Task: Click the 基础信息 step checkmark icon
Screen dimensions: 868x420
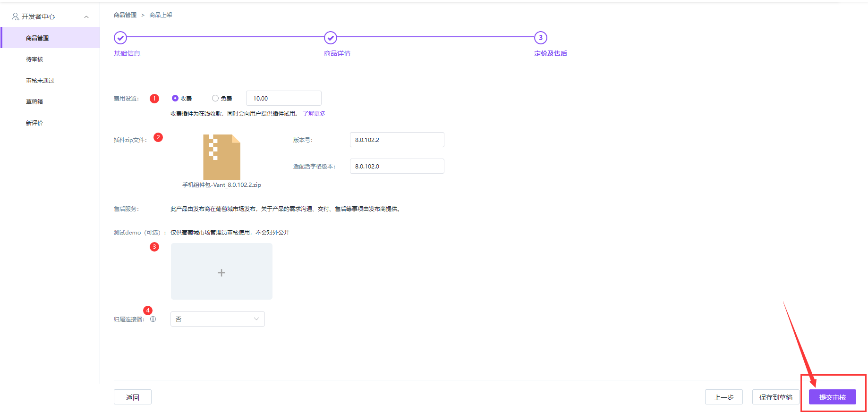Action: (x=120, y=38)
